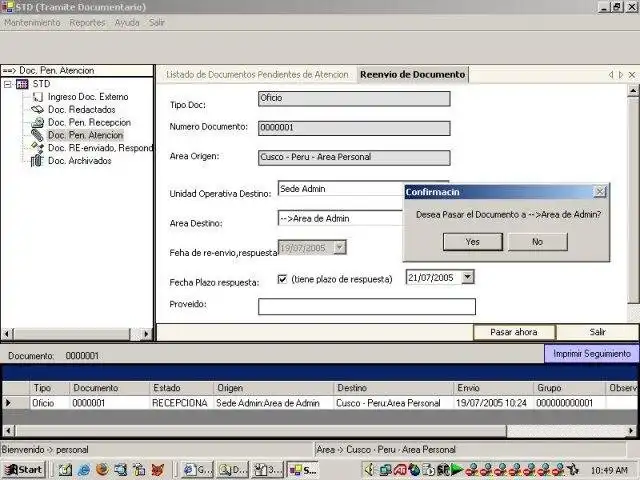
Task: Click the taskbar clock showing 10:49 AM
Action: 609,470
